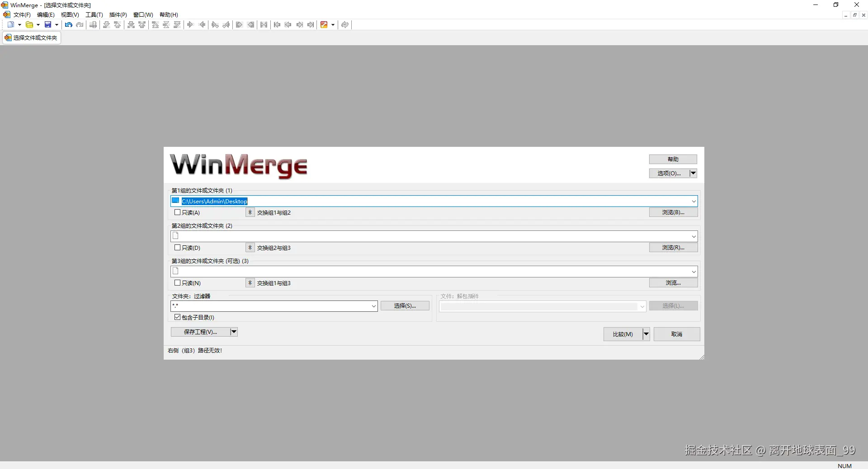The width and height of the screenshot is (868, 469).
Task: Click the 选择(S)... filter button
Action: pos(405,306)
